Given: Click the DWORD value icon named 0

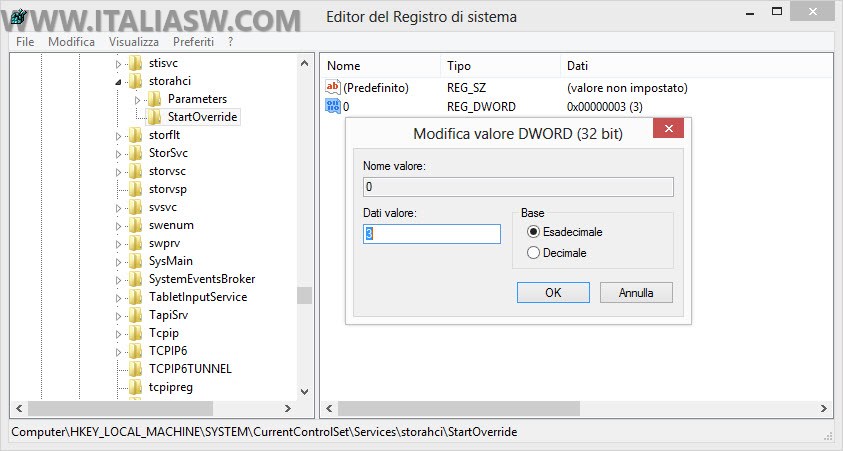Looking at the screenshot, I should 333,106.
